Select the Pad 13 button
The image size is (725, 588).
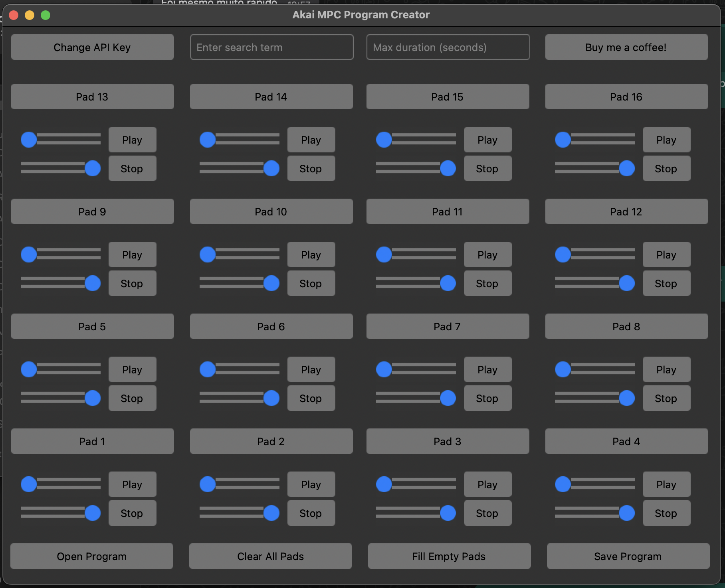coord(92,97)
